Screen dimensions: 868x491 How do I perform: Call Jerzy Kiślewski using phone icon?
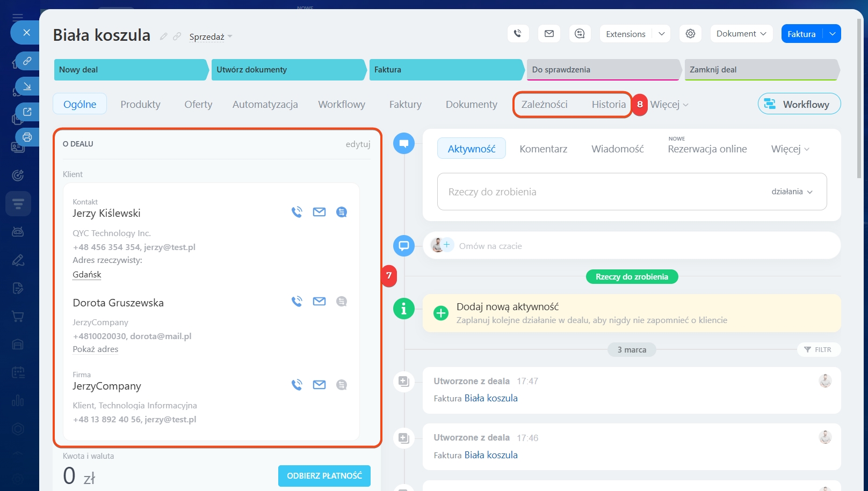pyautogui.click(x=296, y=212)
